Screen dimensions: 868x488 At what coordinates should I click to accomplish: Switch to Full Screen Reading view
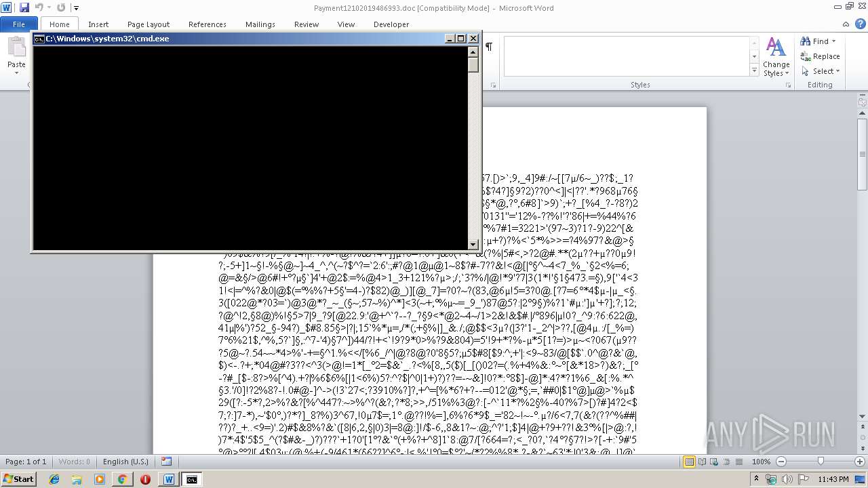click(x=702, y=462)
